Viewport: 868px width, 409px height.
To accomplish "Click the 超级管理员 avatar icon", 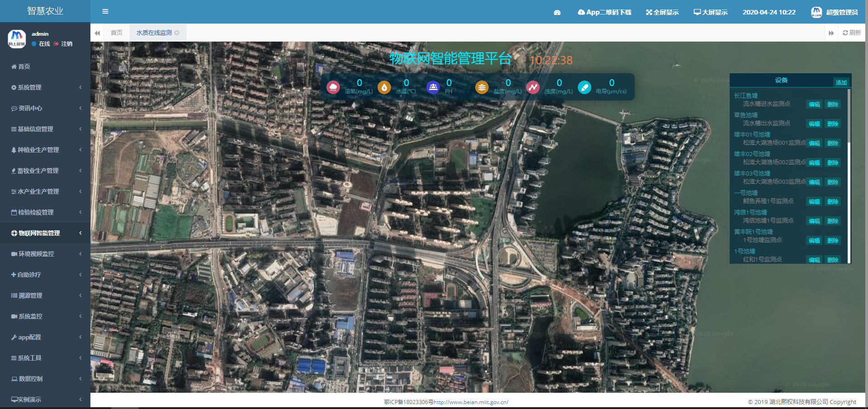I will 816,12.
